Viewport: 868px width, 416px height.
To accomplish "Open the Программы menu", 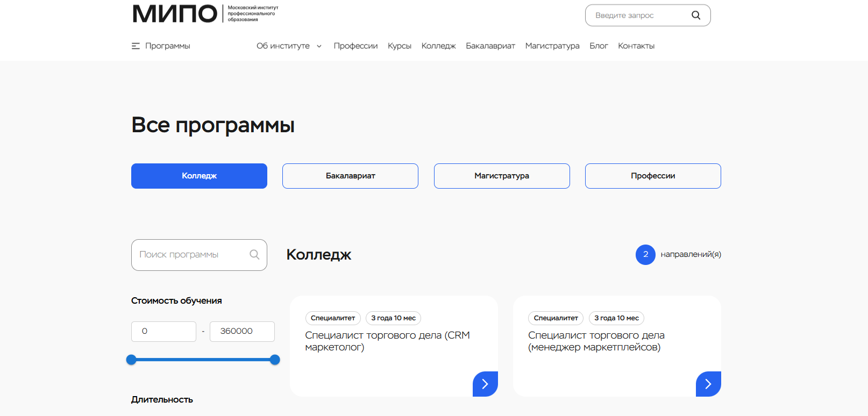I will (x=167, y=46).
